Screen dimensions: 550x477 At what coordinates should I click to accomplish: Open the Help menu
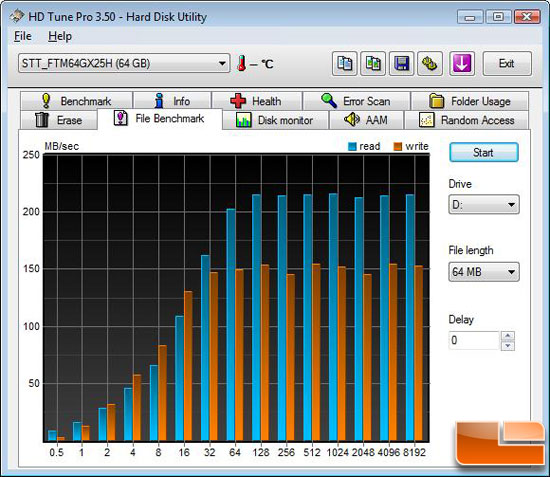tap(60, 36)
